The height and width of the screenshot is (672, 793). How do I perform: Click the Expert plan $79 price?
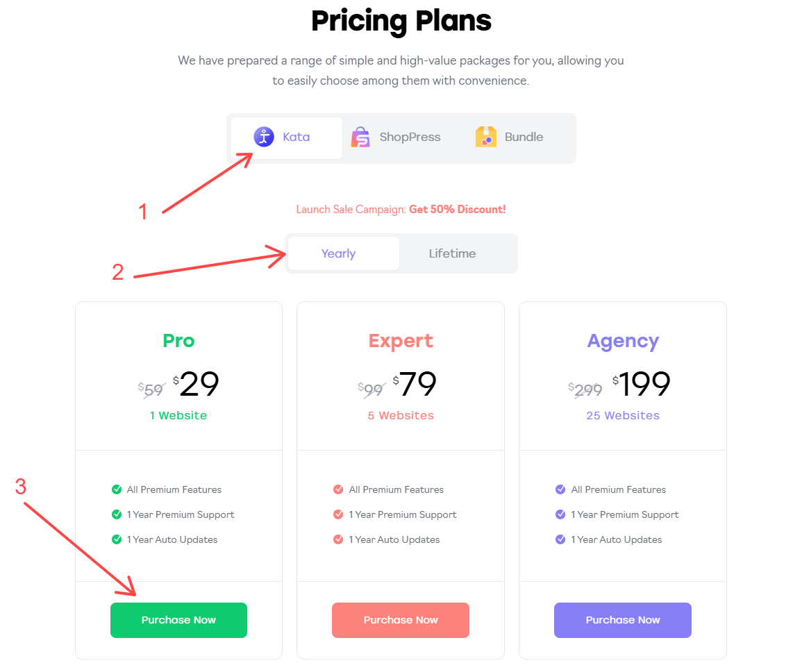(414, 385)
